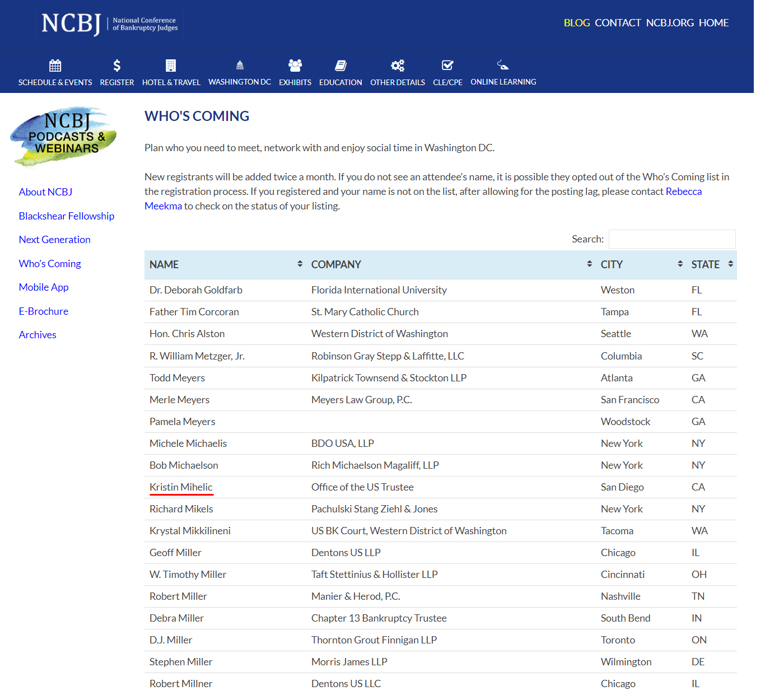
Task: Open the Hotel & Travel menu label
Action: pyautogui.click(x=171, y=82)
